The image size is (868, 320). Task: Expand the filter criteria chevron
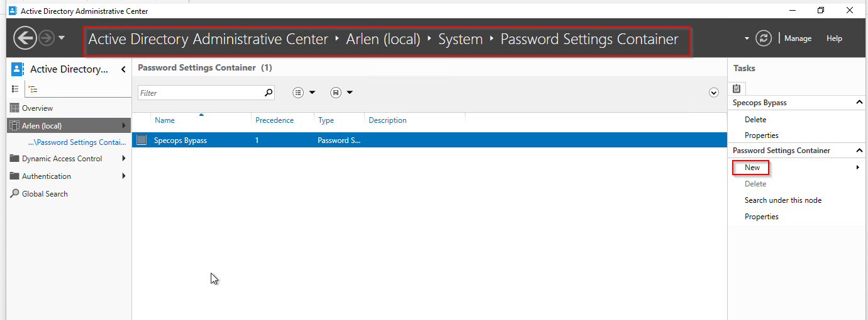(x=714, y=93)
